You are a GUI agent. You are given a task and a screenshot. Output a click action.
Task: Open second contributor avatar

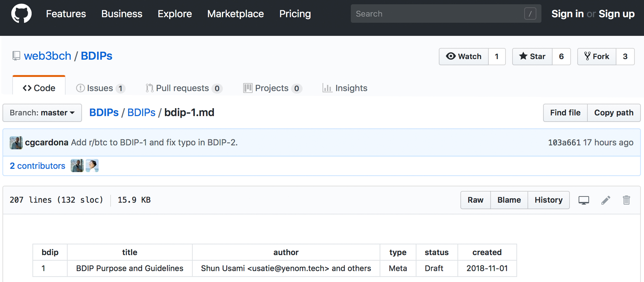(x=92, y=166)
